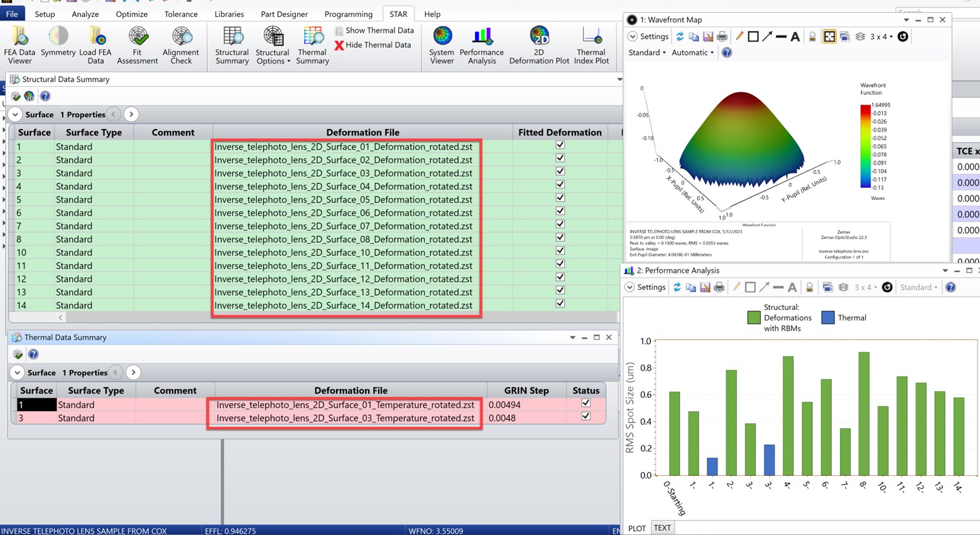The width and height of the screenshot is (980, 535).
Task: Save the Wavefront Map image
Action: tap(708, 36)
